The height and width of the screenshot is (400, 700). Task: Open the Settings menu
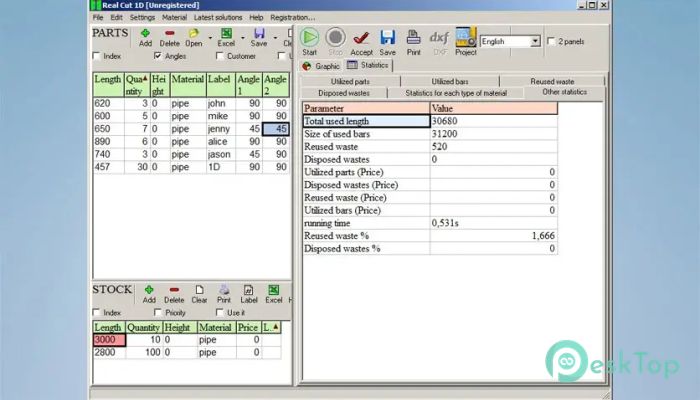[x=142, y=17]
